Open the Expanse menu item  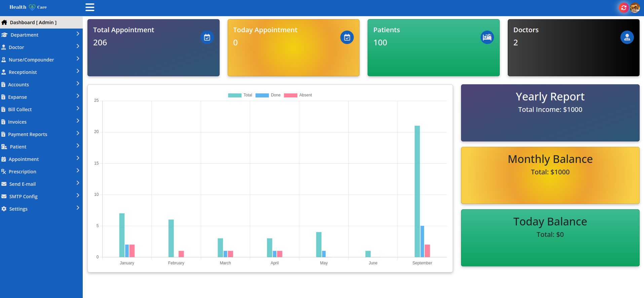pos(41,97)
